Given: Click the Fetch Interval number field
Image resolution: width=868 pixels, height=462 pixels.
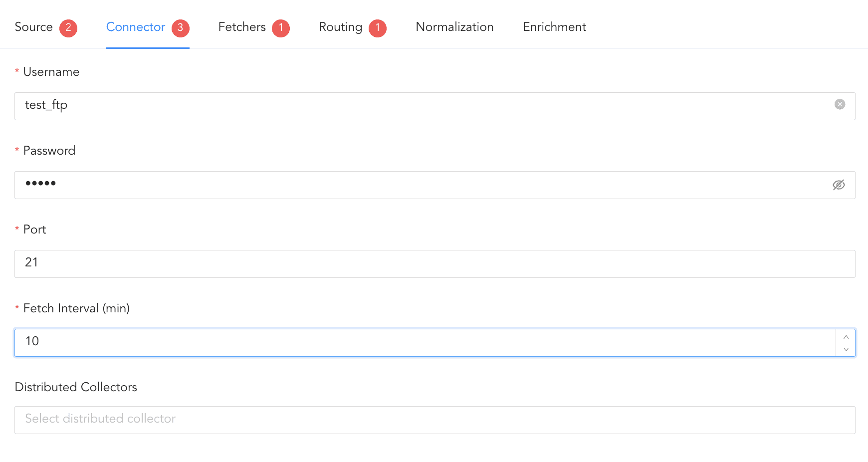Looking at the screenshot, I should pos(424,342).
